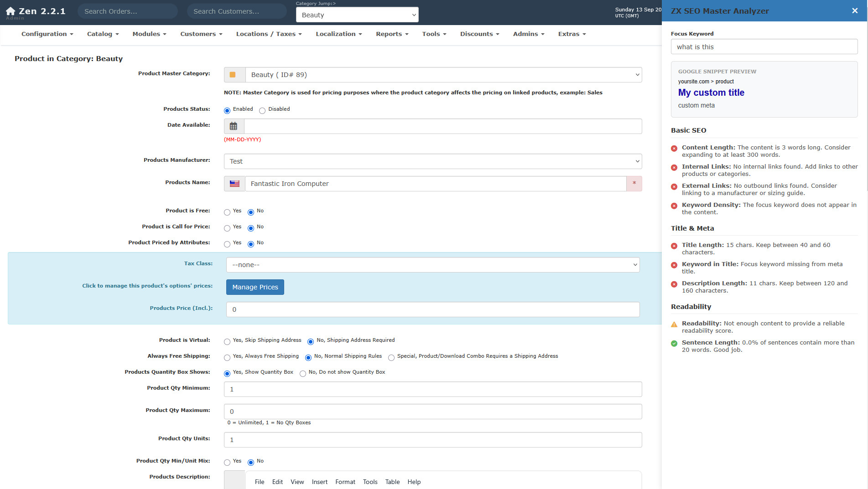Click the Products Name text field
The height and width of the screenshot is (489, 868).
pos(436,184)
